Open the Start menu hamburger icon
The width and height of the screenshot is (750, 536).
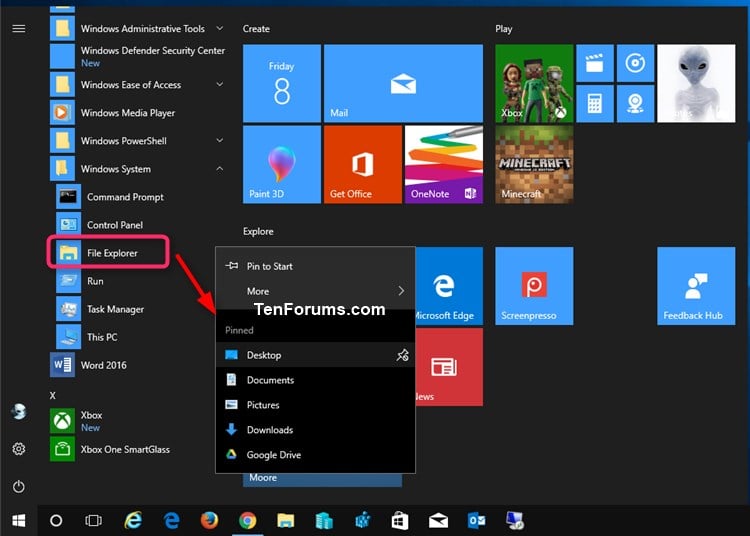coord(19,29)
